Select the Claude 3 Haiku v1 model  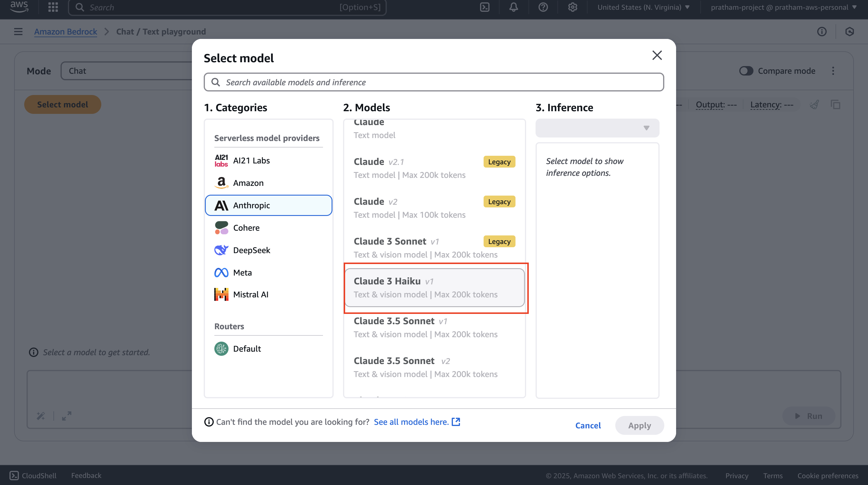[x=434, y=288]
